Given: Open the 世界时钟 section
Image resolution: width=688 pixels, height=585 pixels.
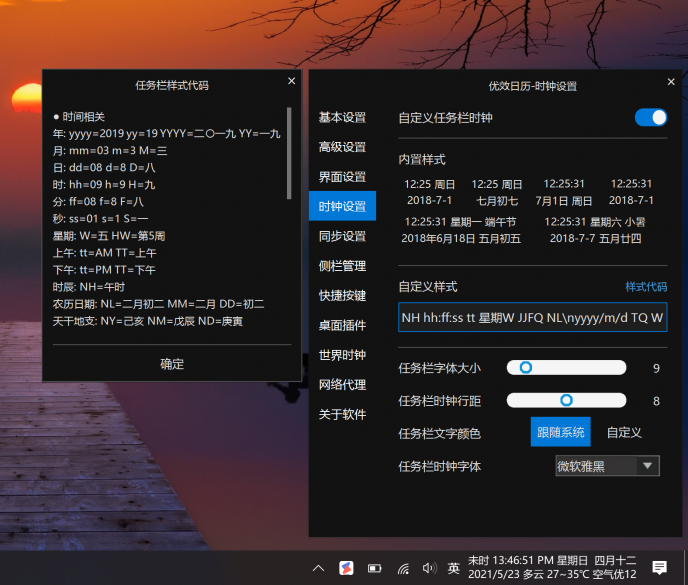Looking at the screenshot, I should (x=342, y=355).
